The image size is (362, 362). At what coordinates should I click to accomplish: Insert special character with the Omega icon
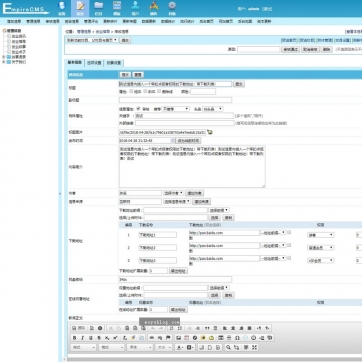[237, 338]
